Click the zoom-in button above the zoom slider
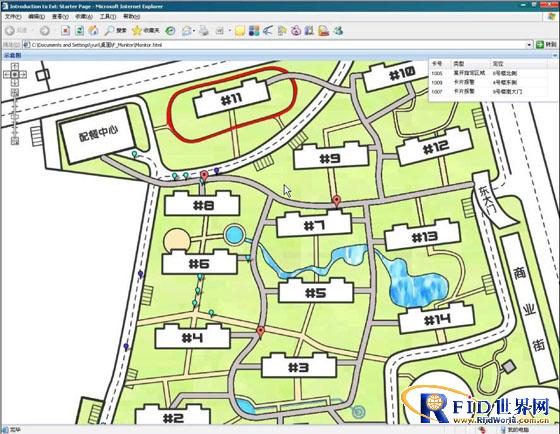 [15, 92]
